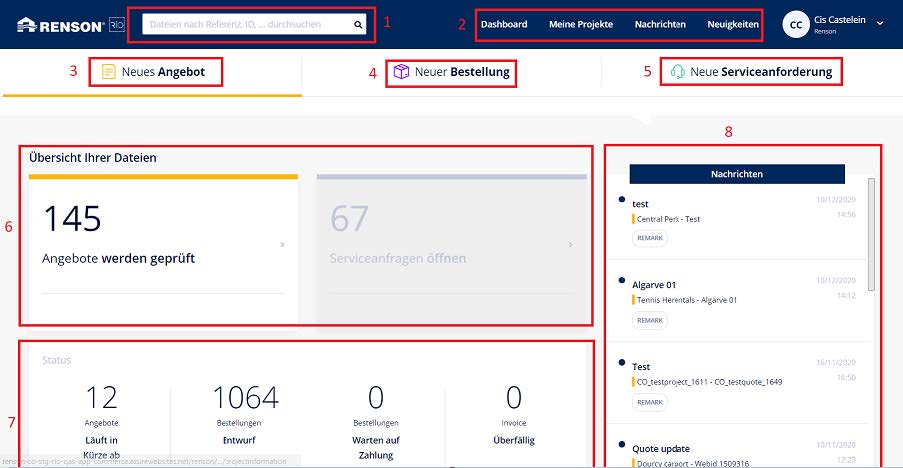Click the Neues Angebot document icon

[x=109, y=72]
